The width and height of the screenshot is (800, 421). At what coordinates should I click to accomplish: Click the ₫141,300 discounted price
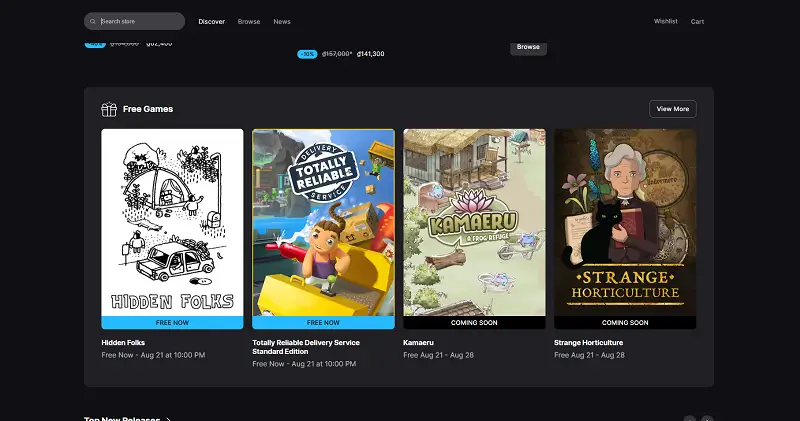pyautogui.click(x=370, y=54)
